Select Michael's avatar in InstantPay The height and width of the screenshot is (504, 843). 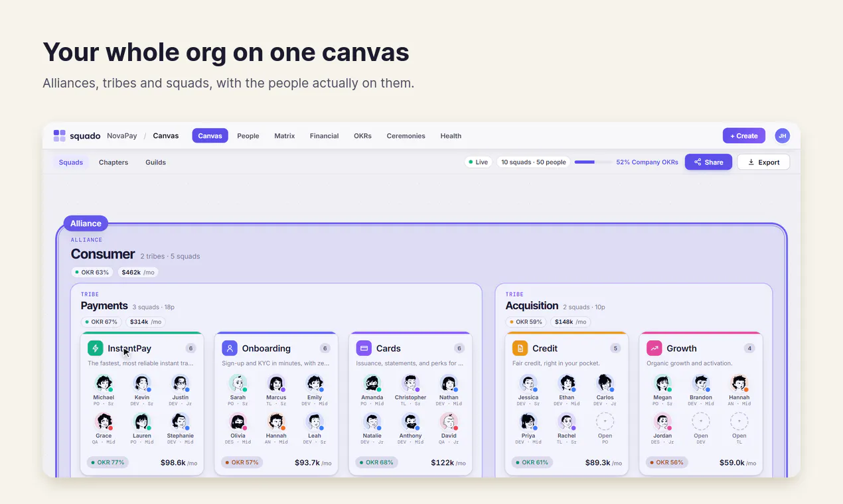pyautogui.click(x=104, y=383)
